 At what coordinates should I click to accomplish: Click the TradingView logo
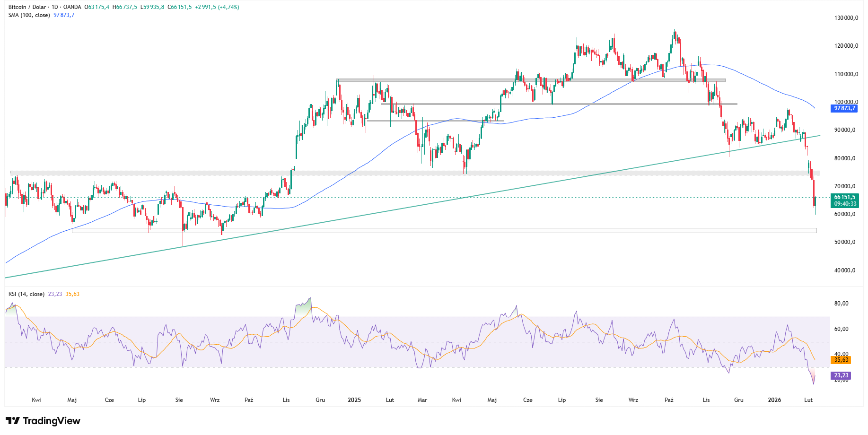pyautogui.click(x=43, y=421)
